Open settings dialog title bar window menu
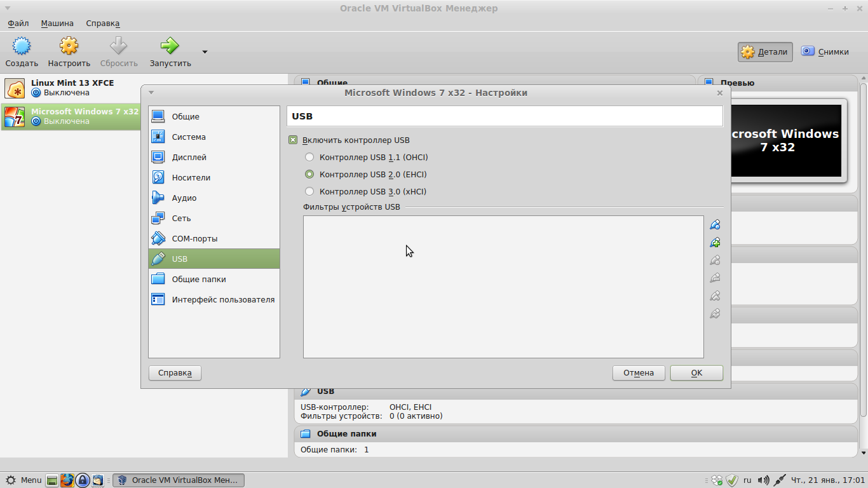This screenshot has height=488, width=868. 151,93
